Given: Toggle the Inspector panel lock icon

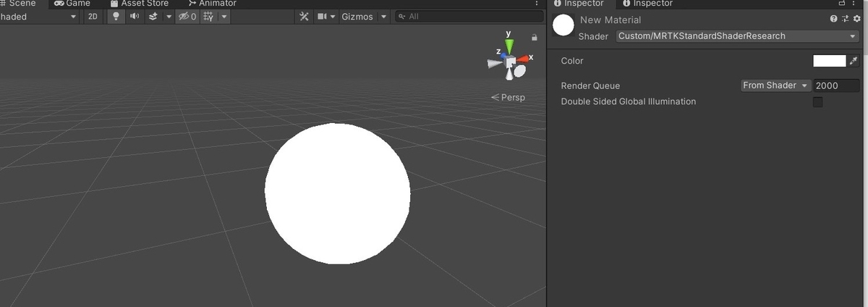Looking at the screenshot, I should [842, 4].
